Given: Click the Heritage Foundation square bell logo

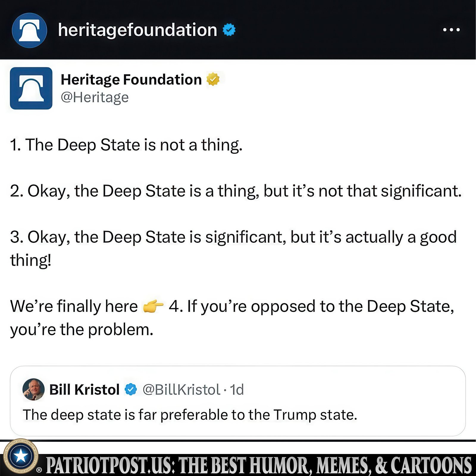Looking at the screenshot, I should [31, 88].
